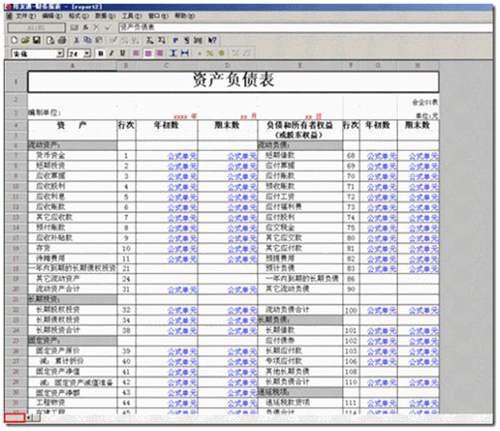Select the 应交税金 label cell
The image size is (500, 431).
pos(300,228)
